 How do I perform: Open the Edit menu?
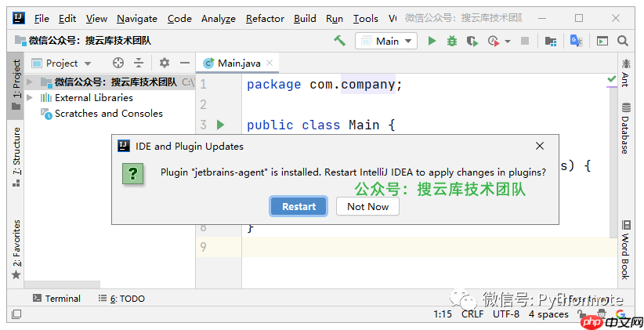67,19
